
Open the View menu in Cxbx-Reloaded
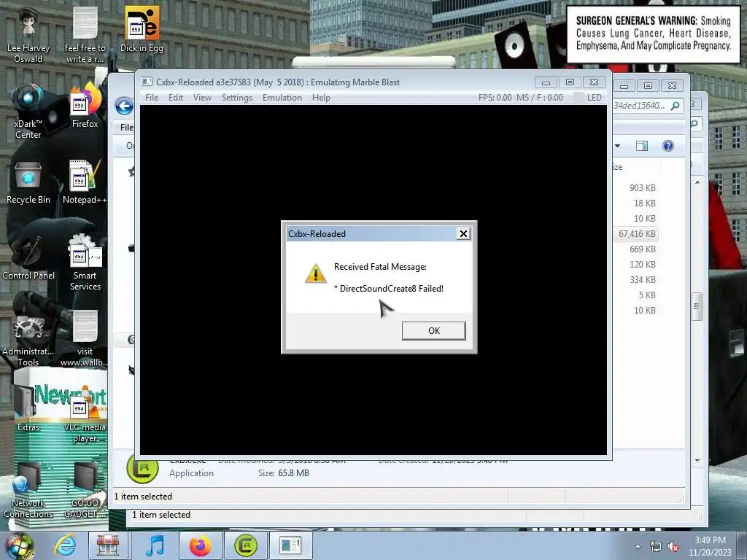click(202, 97)
